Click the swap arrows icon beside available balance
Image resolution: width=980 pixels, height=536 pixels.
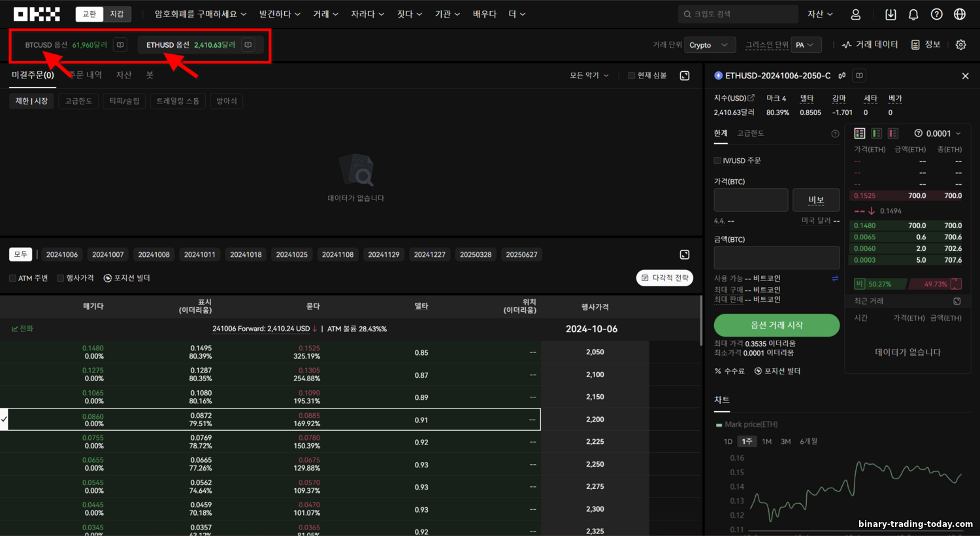click(835, 278)
